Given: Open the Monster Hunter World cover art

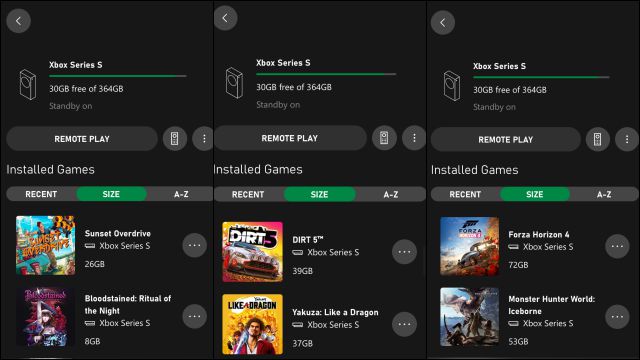Looking at the screenshot, I should [469, 317].
